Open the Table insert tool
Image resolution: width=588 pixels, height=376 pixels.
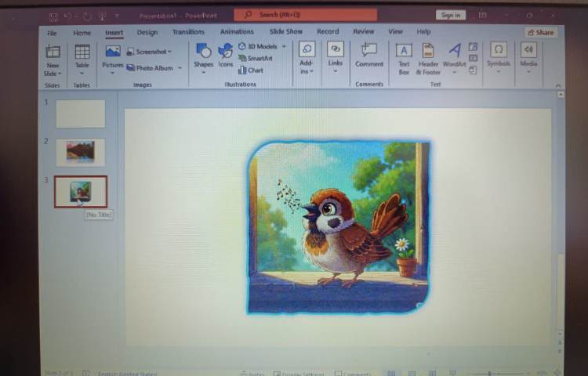82,53
